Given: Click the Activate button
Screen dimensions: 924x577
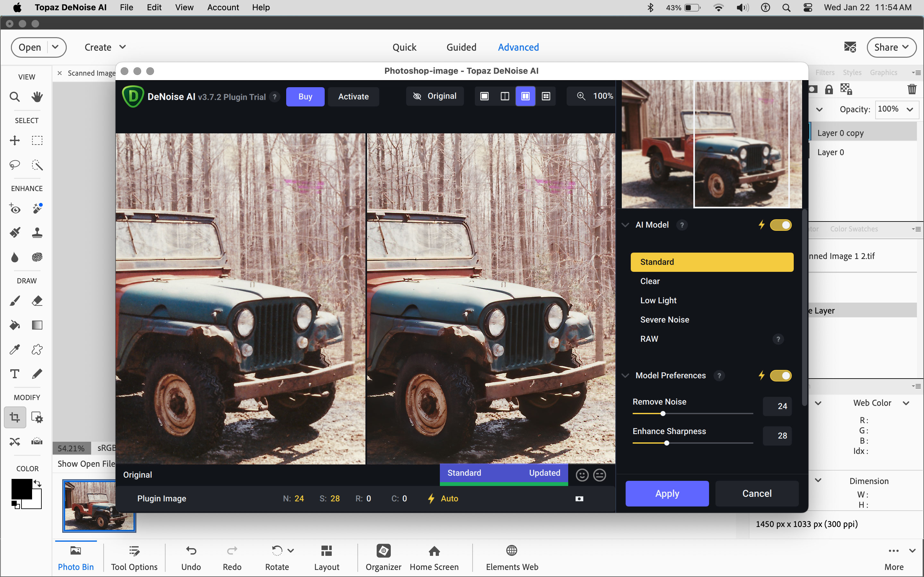Looking at the screenshot, I should (x=353, y=96).
